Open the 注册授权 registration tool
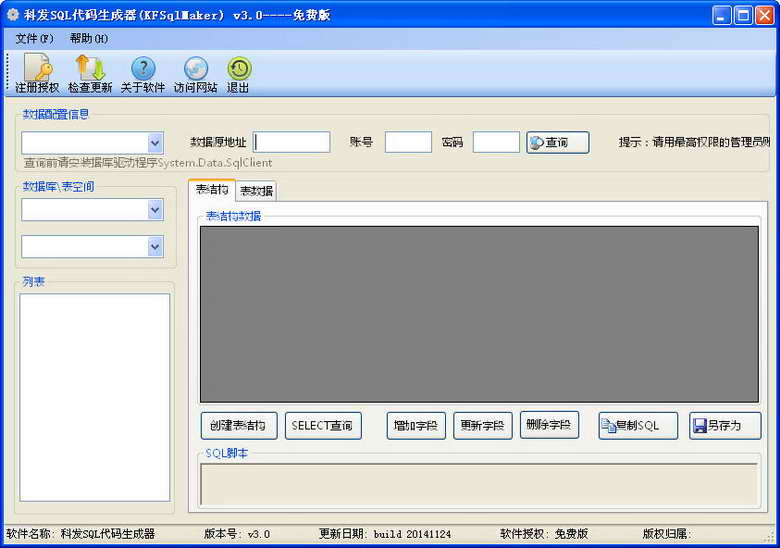This screenshot has width=780, height=548. (x=37, y=74)
